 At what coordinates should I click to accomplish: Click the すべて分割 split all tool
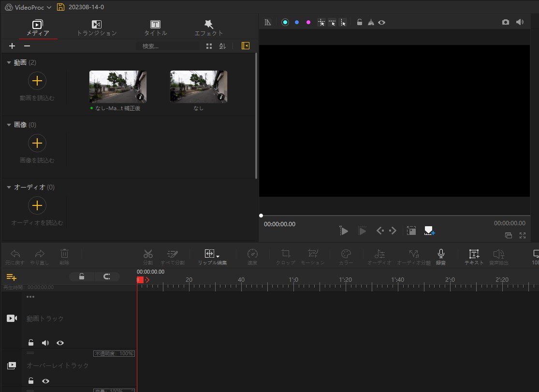point(173,257)
